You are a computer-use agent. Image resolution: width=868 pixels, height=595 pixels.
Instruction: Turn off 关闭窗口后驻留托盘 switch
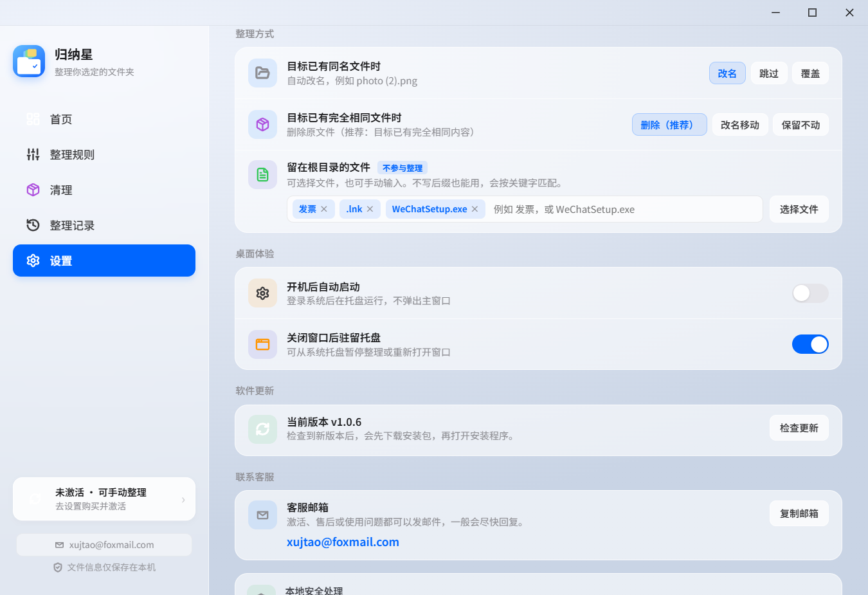[810, 344]
